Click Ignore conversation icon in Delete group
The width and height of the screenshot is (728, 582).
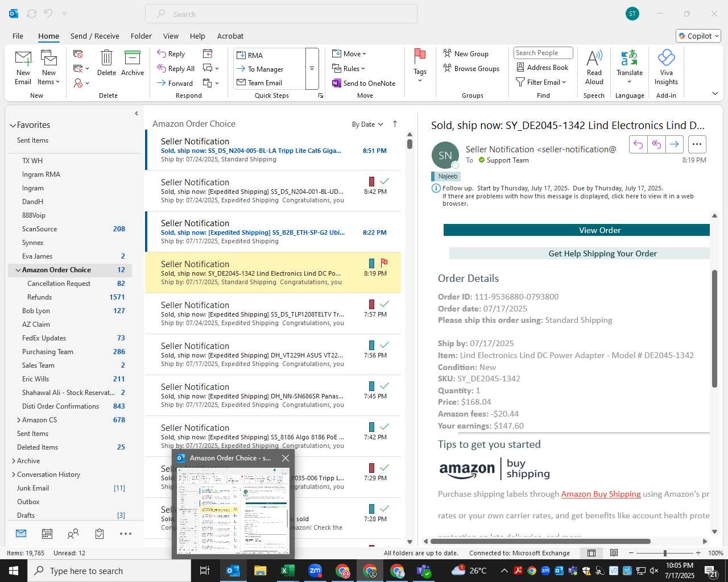pos(78,54)
